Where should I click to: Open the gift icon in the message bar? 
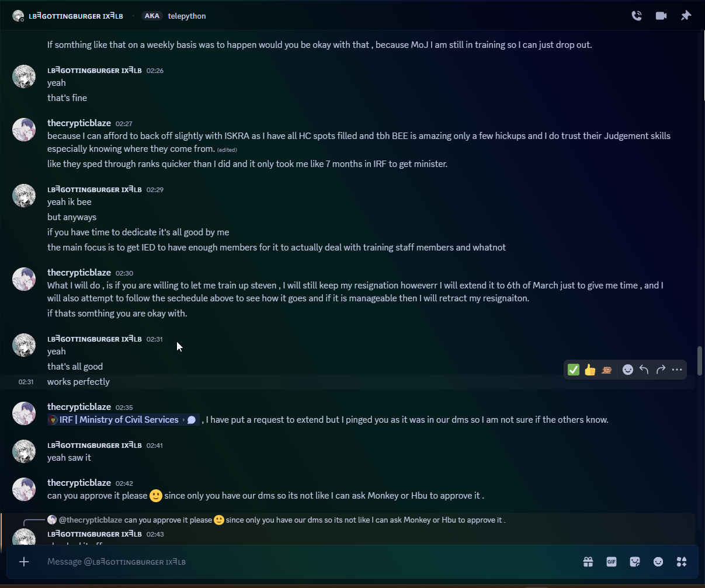point(588,562)
